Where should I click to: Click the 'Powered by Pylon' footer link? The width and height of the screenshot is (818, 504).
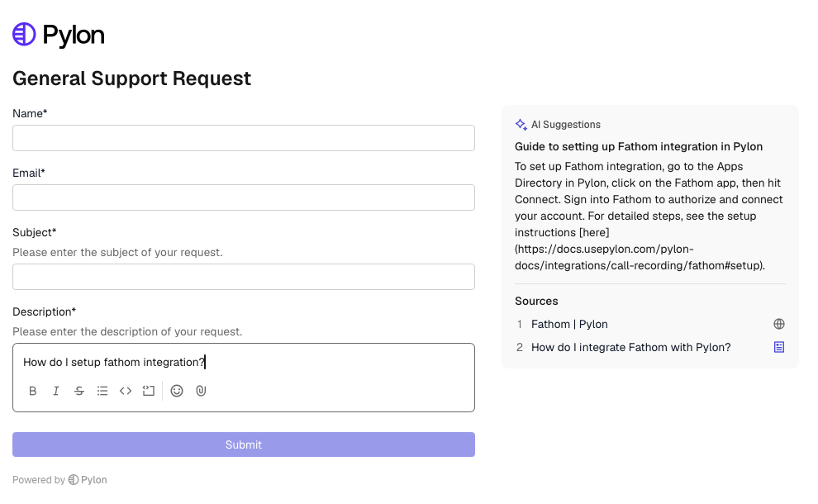pos(59,480)
